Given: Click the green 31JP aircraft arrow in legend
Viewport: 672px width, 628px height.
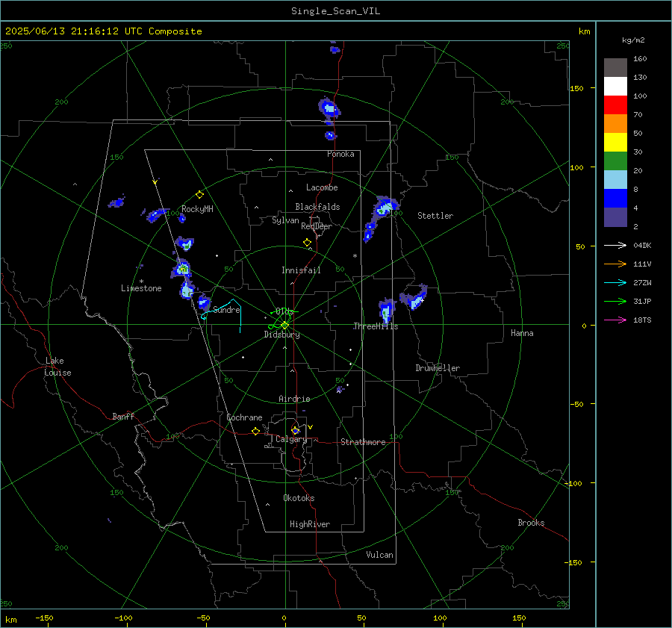Looking at the screenshot, I should 615,302.
